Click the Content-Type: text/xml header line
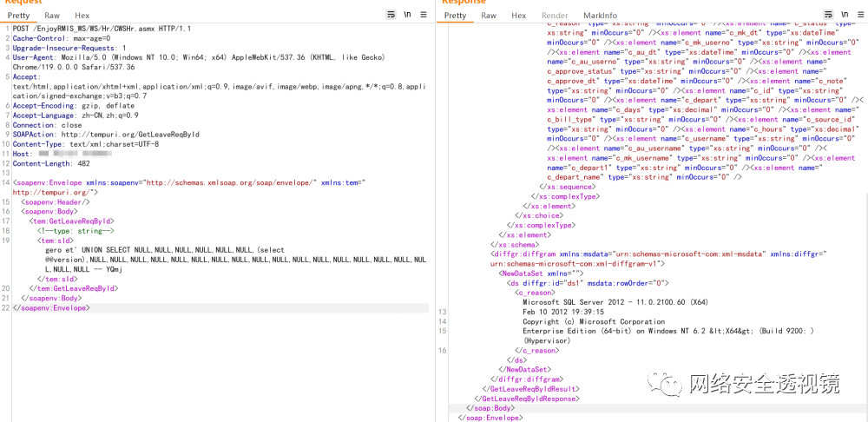 coord(86,144)
